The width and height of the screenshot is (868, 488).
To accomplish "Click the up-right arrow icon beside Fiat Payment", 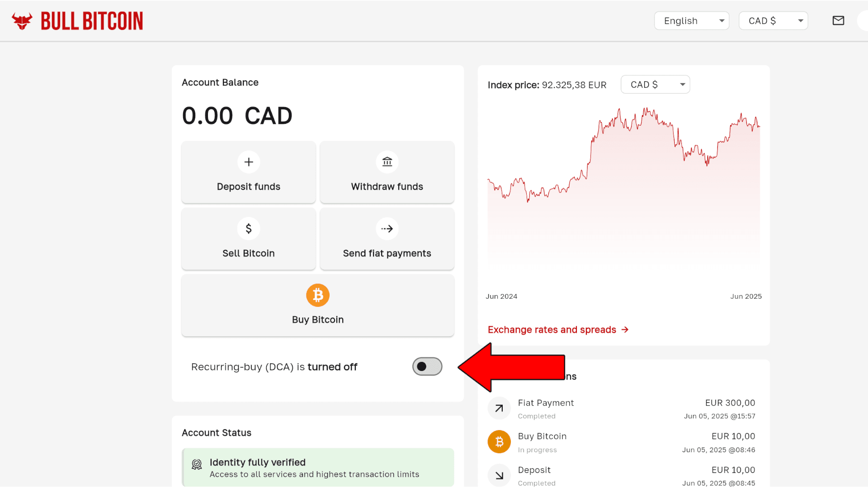I will [499, 408].
